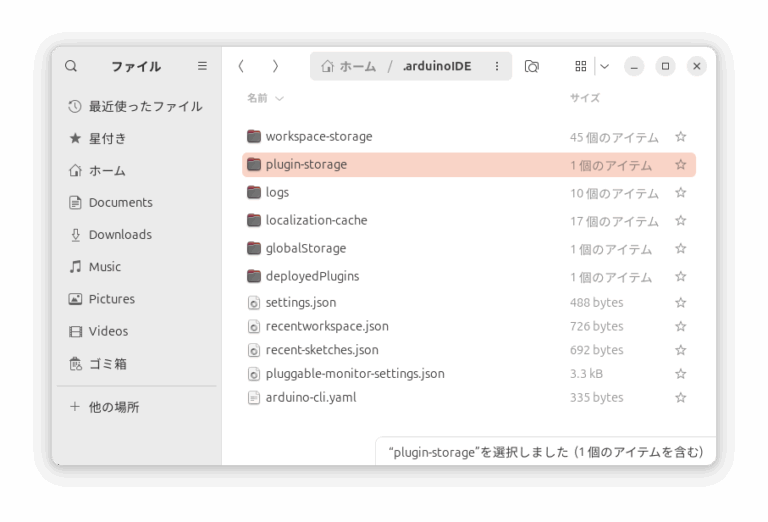768x522 pixels.
Task: Click the search icon in sidebar header
Action: pyautogui.click(x=71, y=66)
